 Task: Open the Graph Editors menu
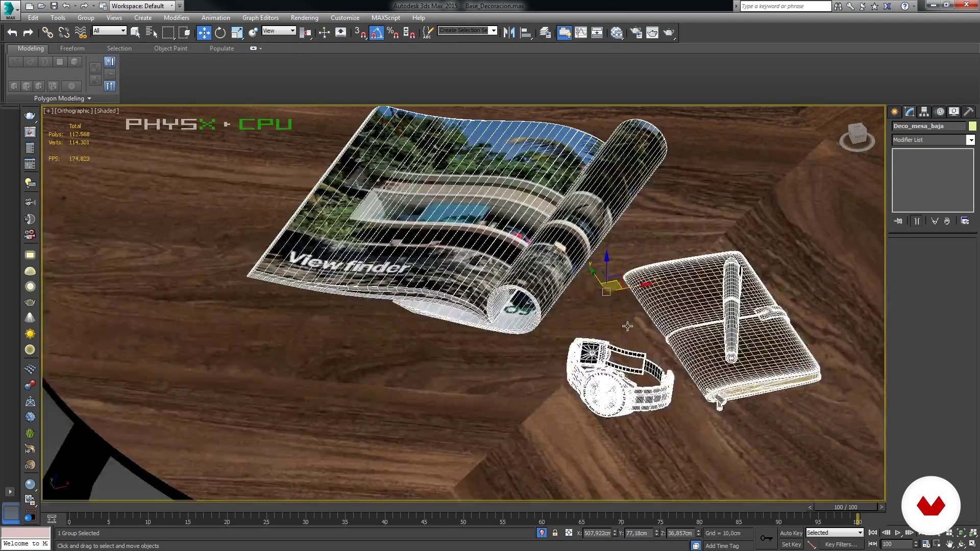(260, 18)
